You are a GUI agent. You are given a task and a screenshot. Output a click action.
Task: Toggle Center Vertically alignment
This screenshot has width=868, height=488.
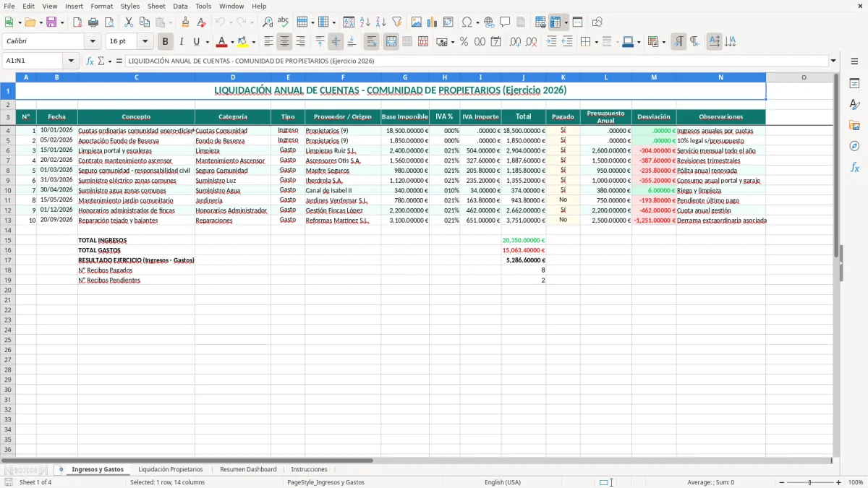[336, 42]
